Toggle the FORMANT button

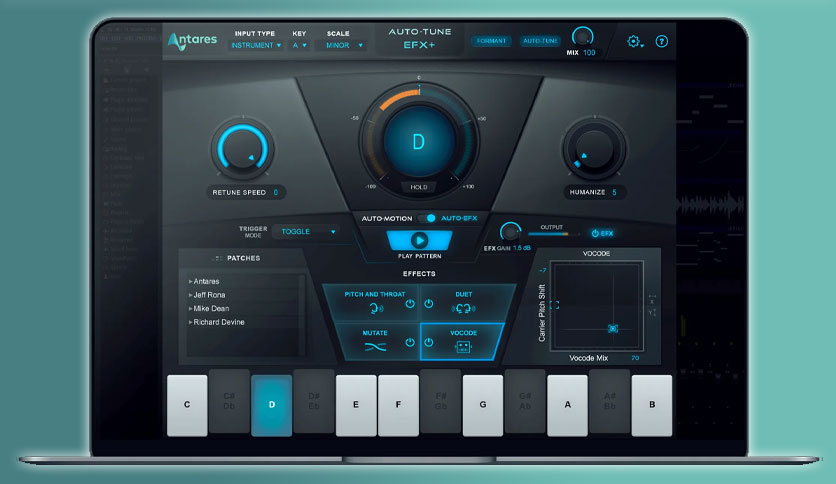pyautogui.click(x=491, y=41)
